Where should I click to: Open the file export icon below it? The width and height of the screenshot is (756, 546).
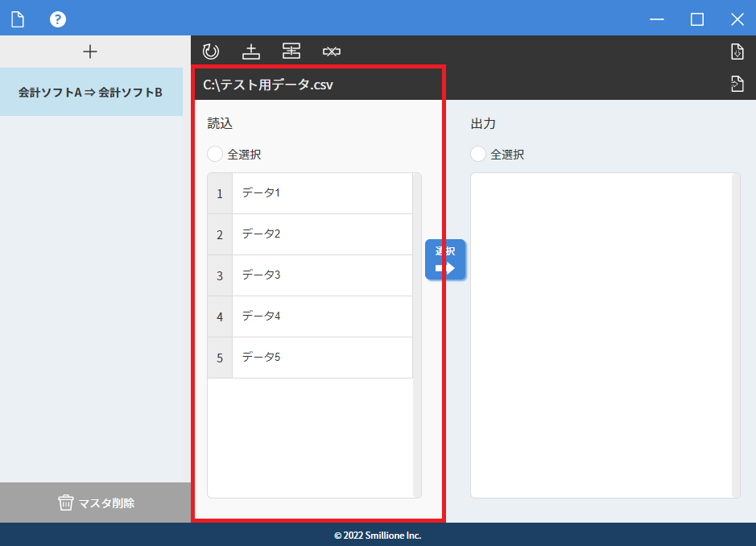point(737,83)
